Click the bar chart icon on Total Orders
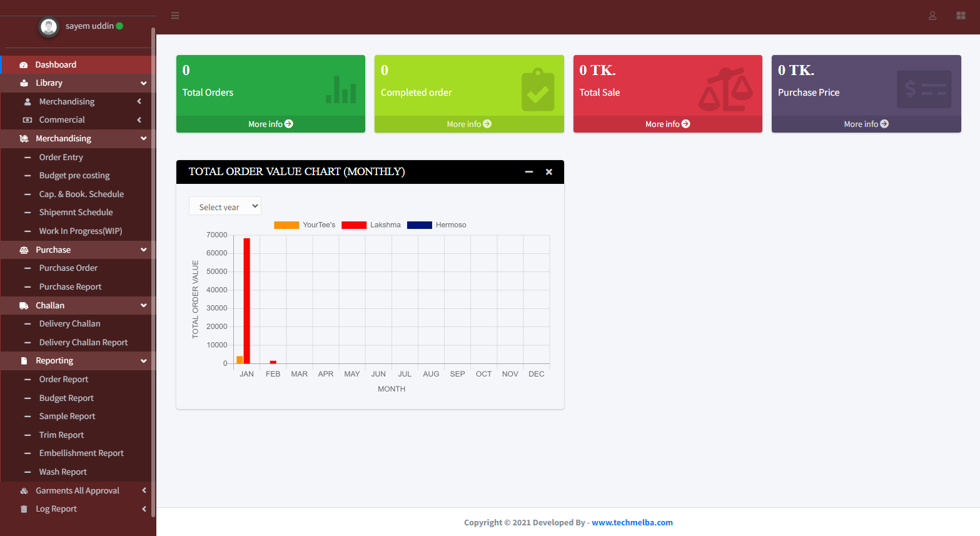This screenshot has height=536, width=980. [341, 89]
